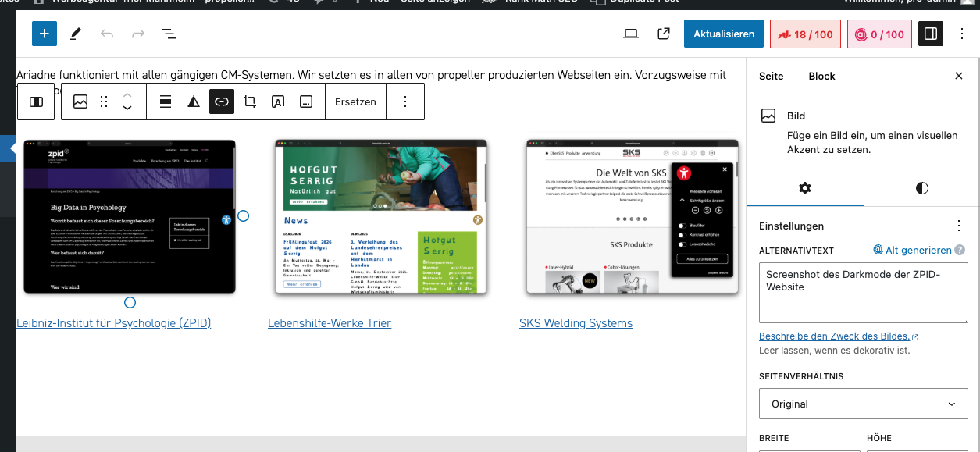Apply a duotone filter
The width and height of the screenshot is (980, 452).
tap(194, 101)
